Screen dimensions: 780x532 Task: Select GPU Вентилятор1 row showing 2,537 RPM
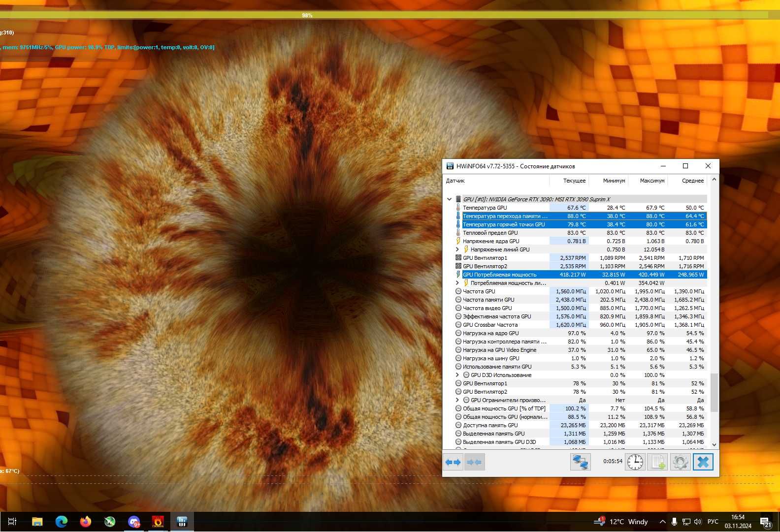581,258
